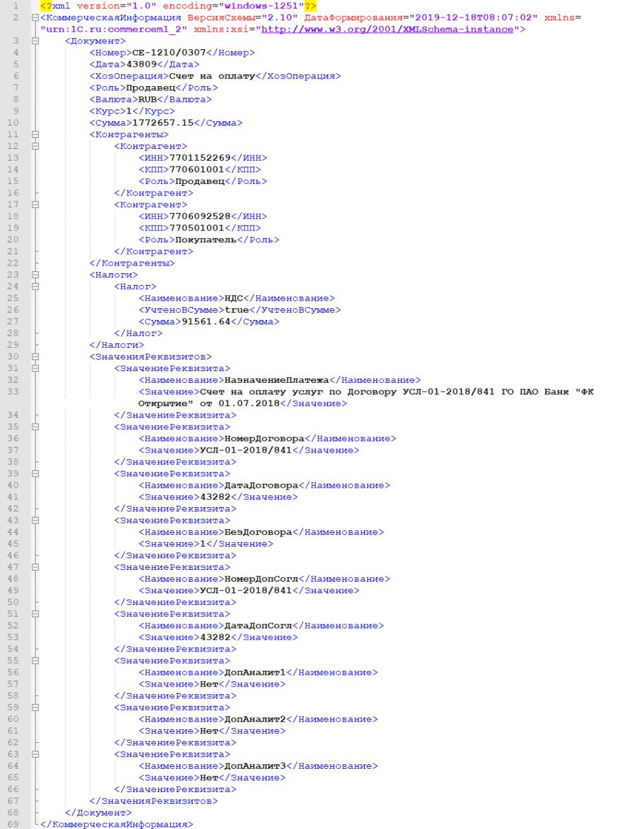
Task: Click the tax sum 91561.64
Action: pyautogui.click(x=206, y=321)
